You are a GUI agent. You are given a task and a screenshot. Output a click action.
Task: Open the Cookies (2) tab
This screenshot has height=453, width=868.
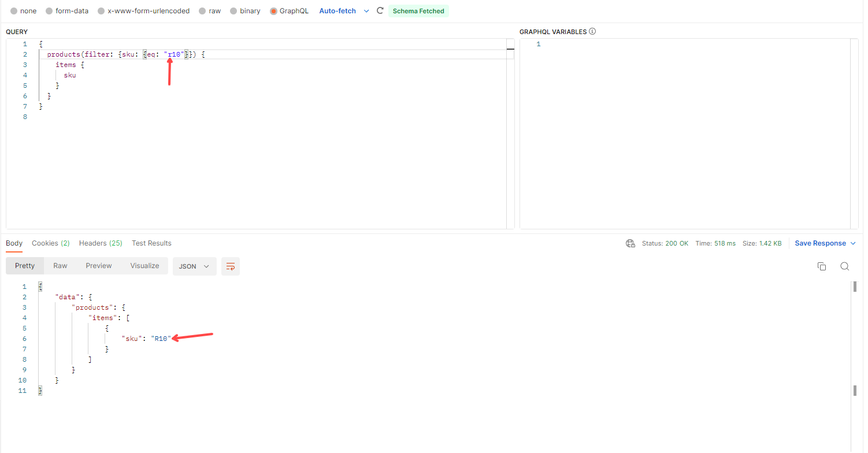coord(51,243)
